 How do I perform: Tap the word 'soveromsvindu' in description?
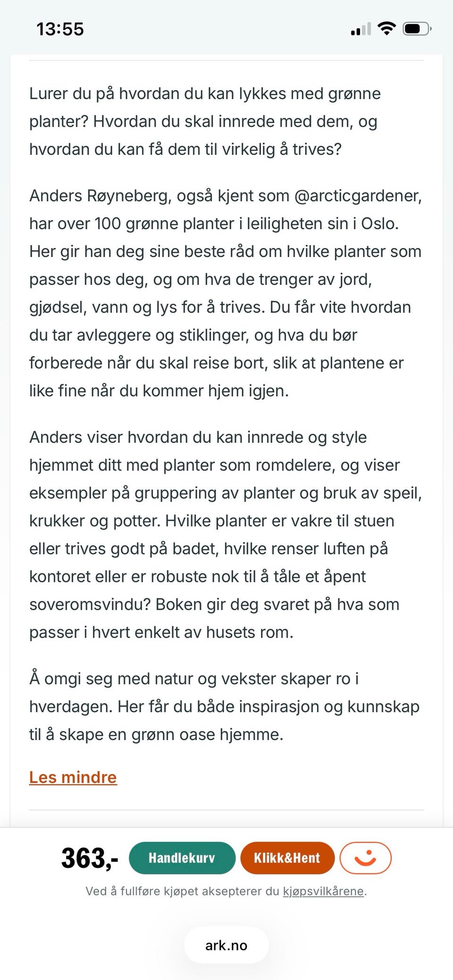90,604
